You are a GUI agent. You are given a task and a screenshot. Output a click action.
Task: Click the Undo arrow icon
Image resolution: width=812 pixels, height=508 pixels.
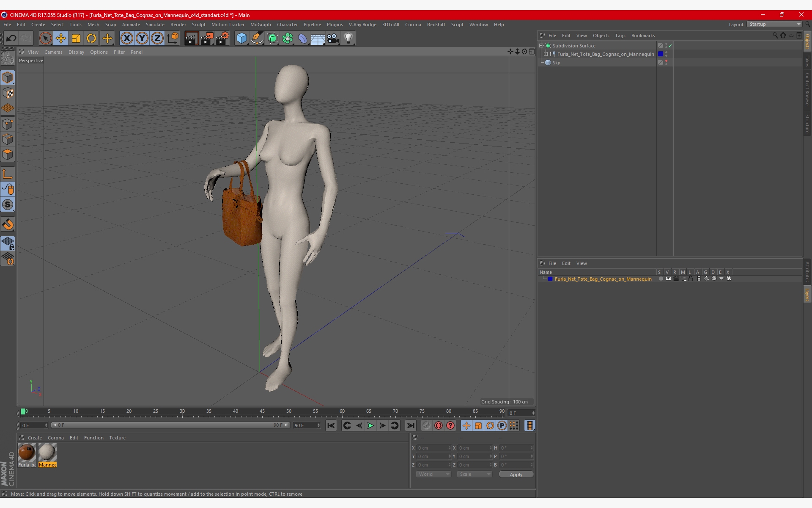[11, 39]
